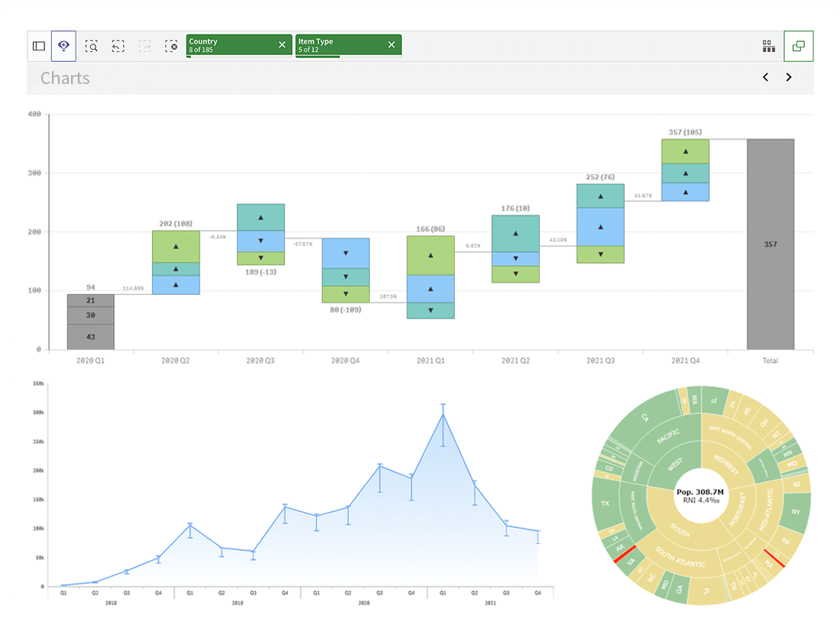
Task: Select the green duplicate sheet icon
Action: point(798,46)
